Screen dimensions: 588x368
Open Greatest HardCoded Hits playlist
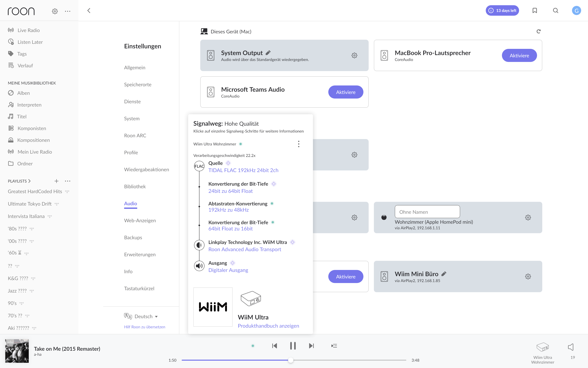pos(35,191)
